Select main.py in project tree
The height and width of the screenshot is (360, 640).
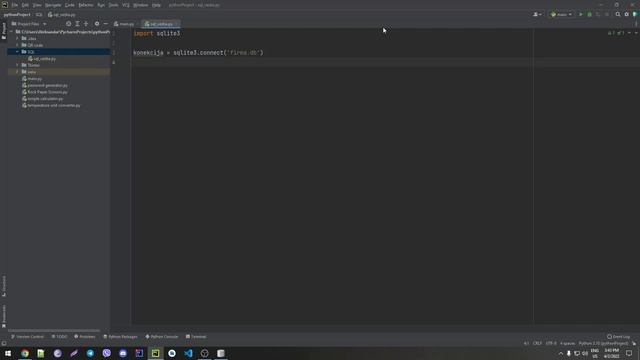[x=32, y=79]
